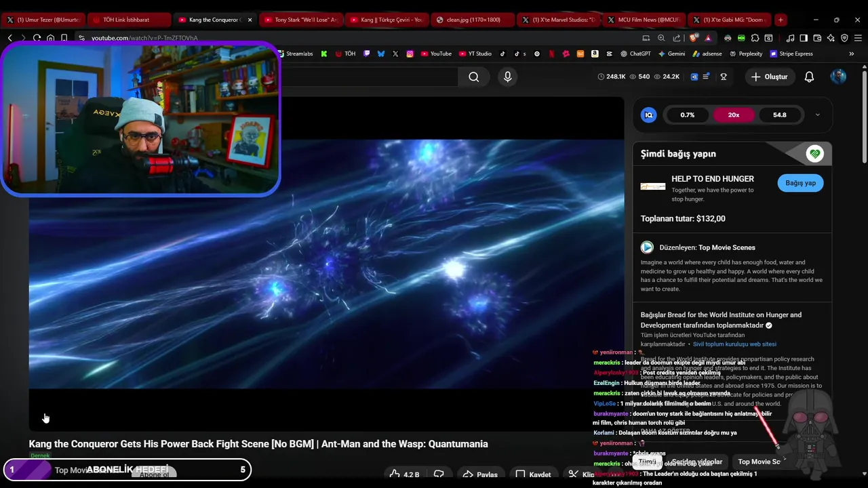Screen dimensions: 868x488
Task: Open the ChatGPT bookmark
Action: (x=635, y=54)
